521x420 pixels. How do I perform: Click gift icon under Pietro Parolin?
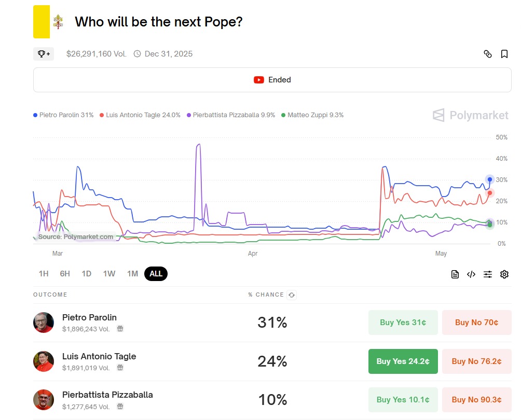pyautogui.click(x=120, y=329)
